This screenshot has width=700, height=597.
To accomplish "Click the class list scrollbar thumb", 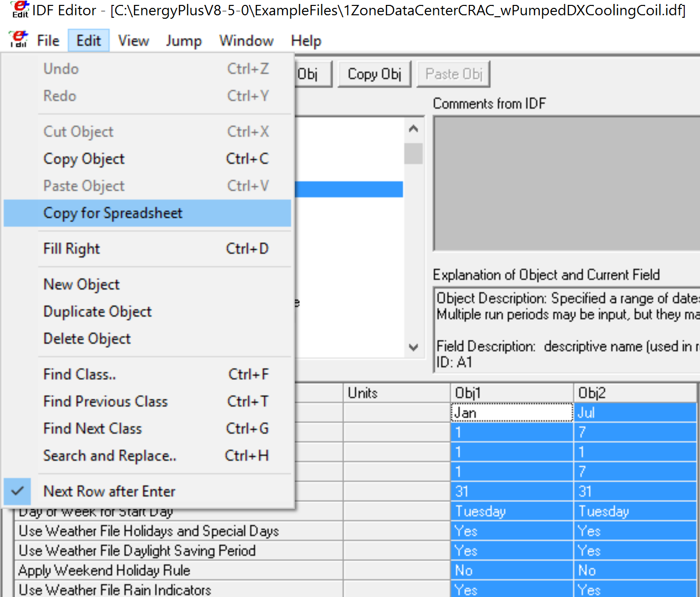I will point(413,153).
